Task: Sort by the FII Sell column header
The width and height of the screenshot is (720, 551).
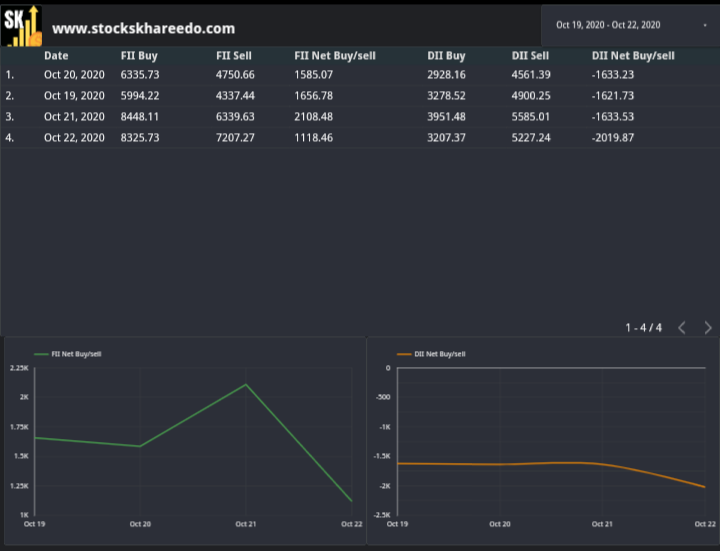Action: (x=234, y=56)
